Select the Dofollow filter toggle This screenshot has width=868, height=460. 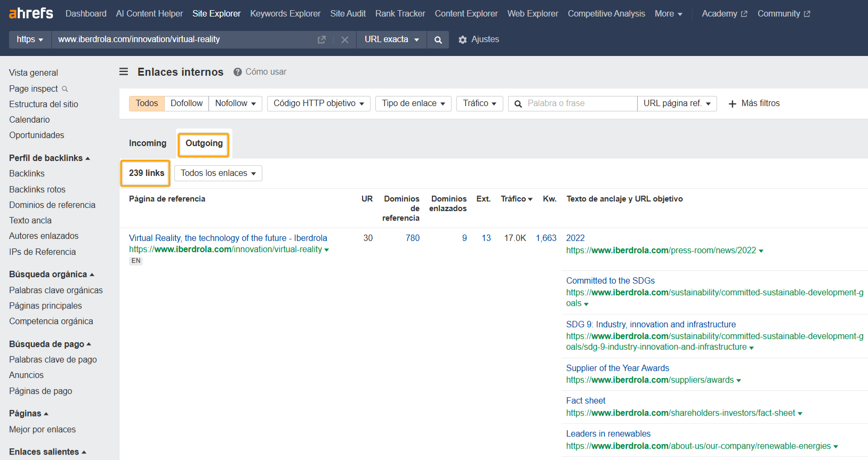tap(187, 103)
